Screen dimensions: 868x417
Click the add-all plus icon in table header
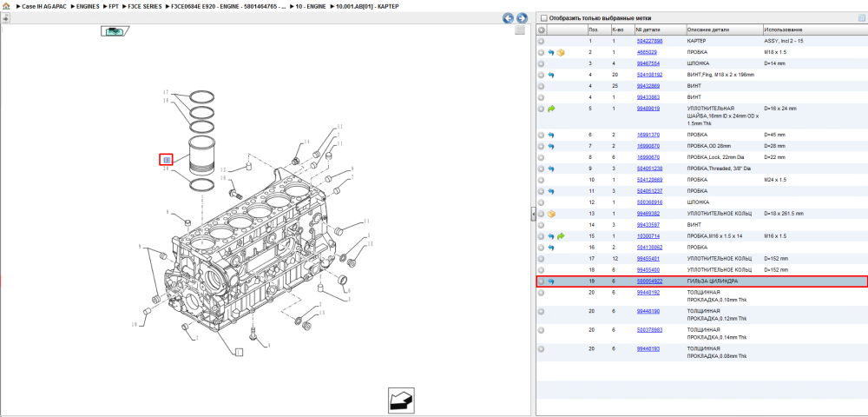(542, 30)
